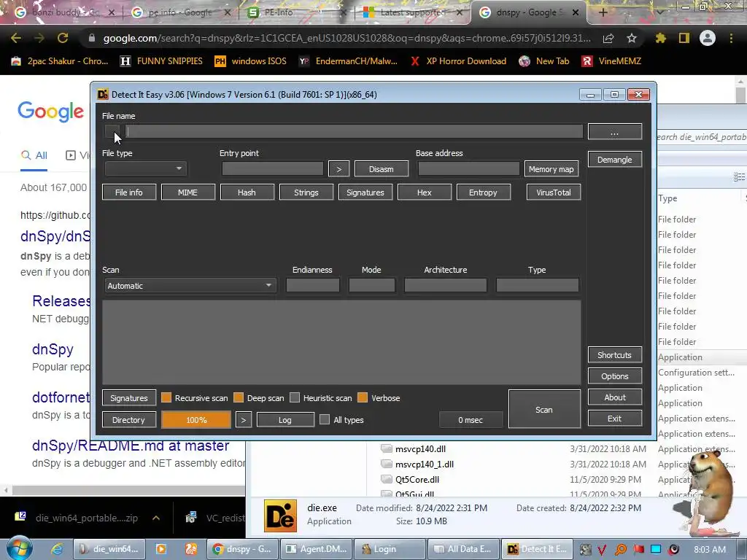
Task: Click the Demangle button
Action: [x=614, y=160]
